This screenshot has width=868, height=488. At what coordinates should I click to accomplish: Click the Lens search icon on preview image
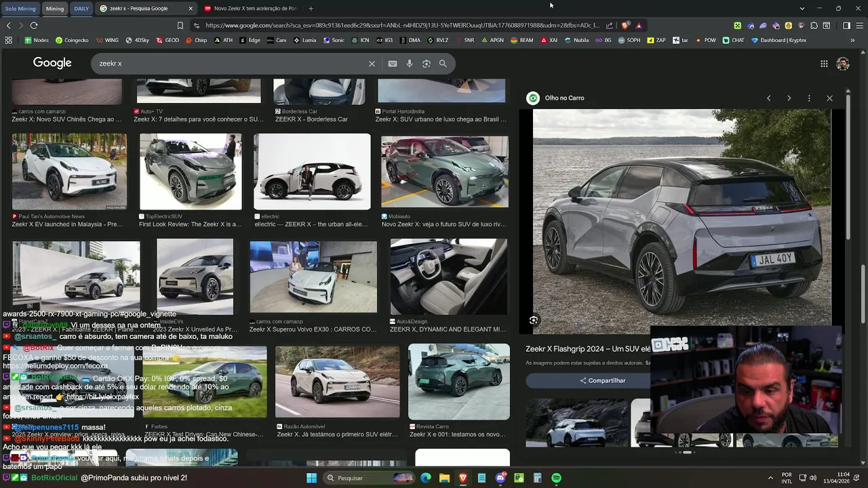534,321
